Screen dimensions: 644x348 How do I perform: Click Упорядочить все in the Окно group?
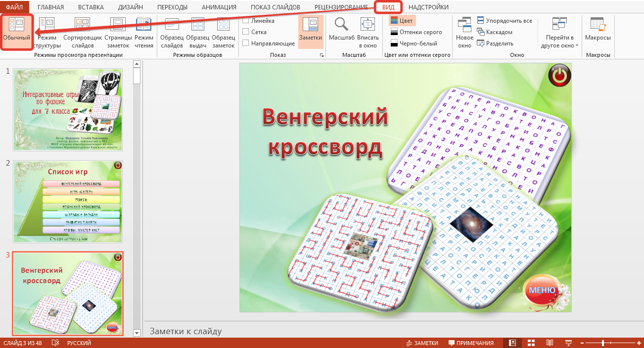point(505,21)
